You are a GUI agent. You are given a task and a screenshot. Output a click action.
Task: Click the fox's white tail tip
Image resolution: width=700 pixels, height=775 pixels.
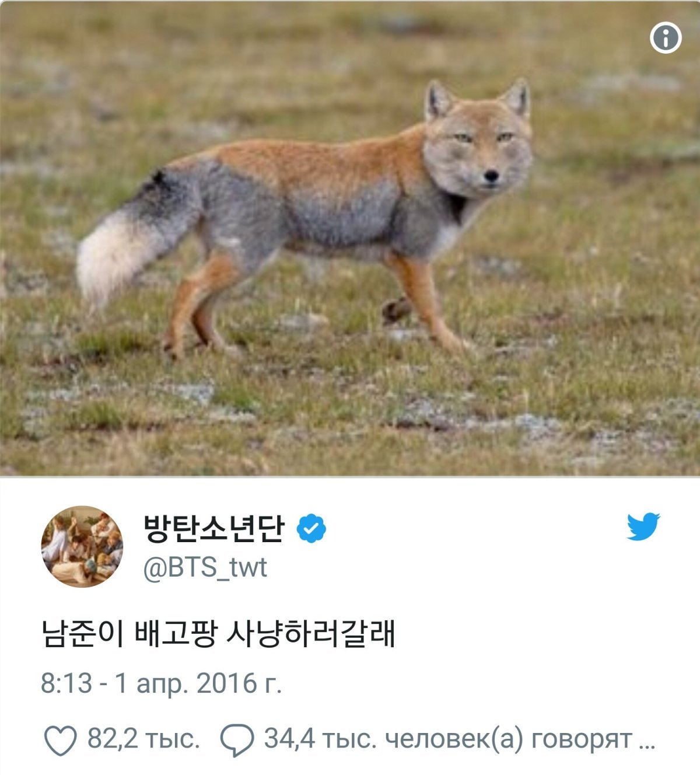click(x=111, y=257)
